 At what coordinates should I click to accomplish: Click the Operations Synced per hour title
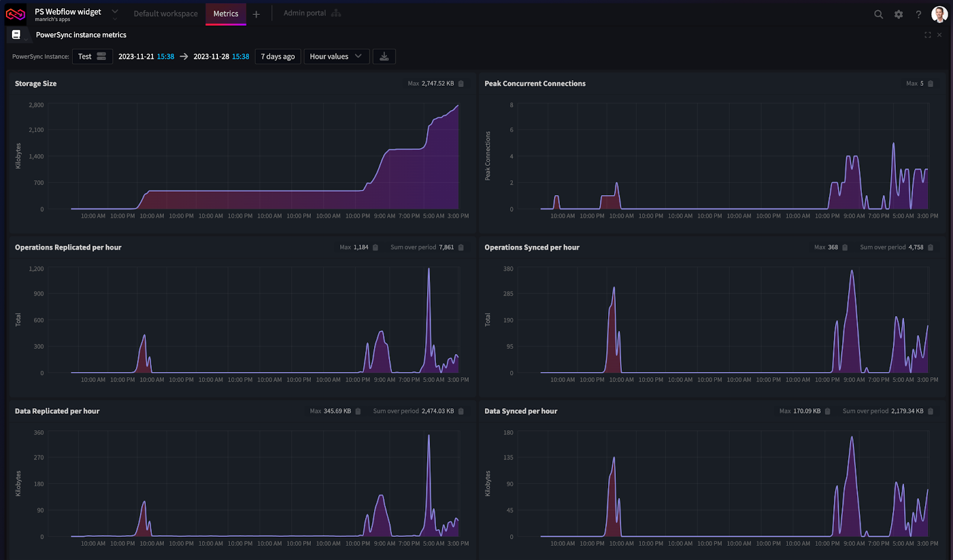tap(532, 248)
